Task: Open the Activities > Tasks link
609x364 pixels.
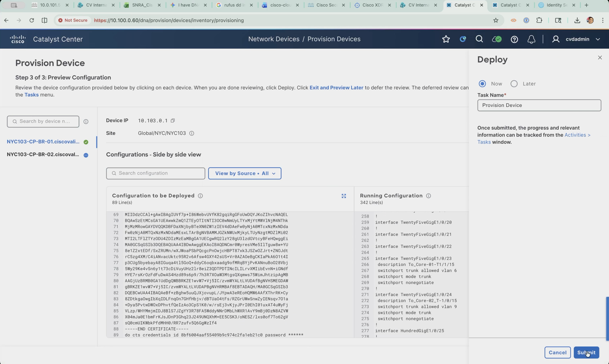Action: (534, 138)
